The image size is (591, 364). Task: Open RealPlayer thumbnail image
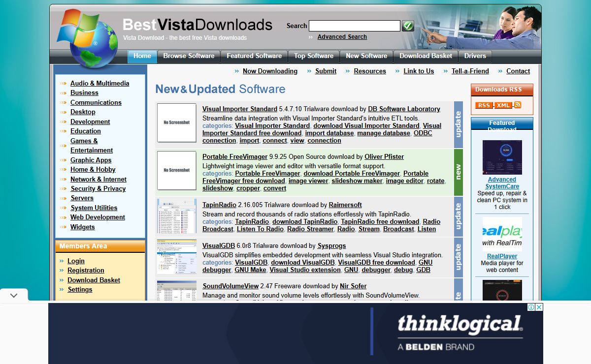502,234
